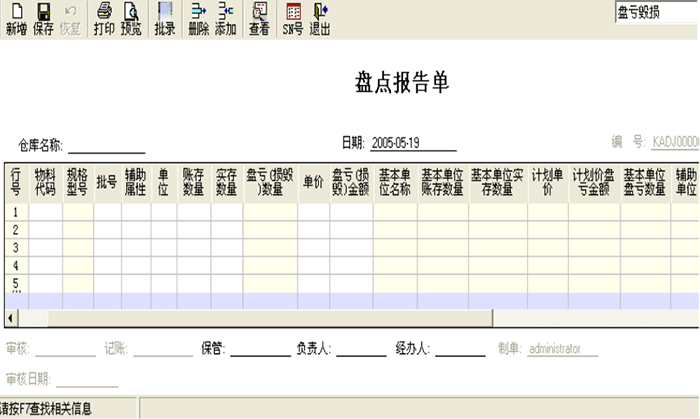This screenshot has width=700, height=419.
Task: Click the 实存数量 column header
Action: click(226, 180)
